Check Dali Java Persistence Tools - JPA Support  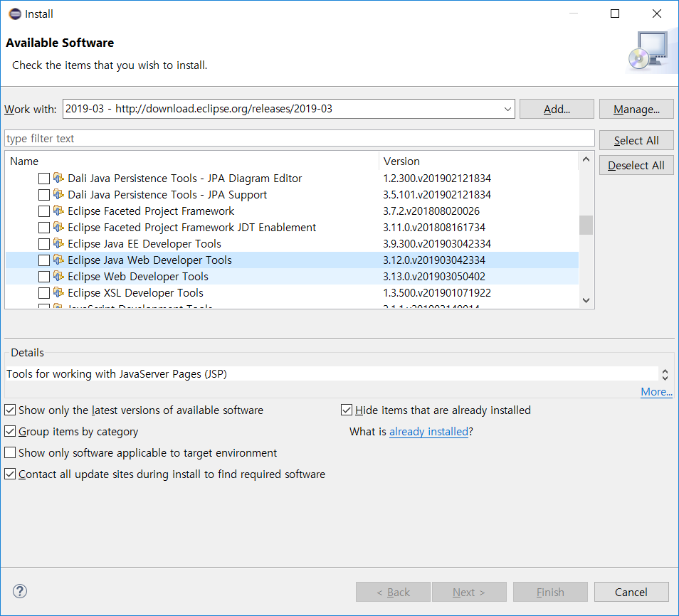(43, 195)
